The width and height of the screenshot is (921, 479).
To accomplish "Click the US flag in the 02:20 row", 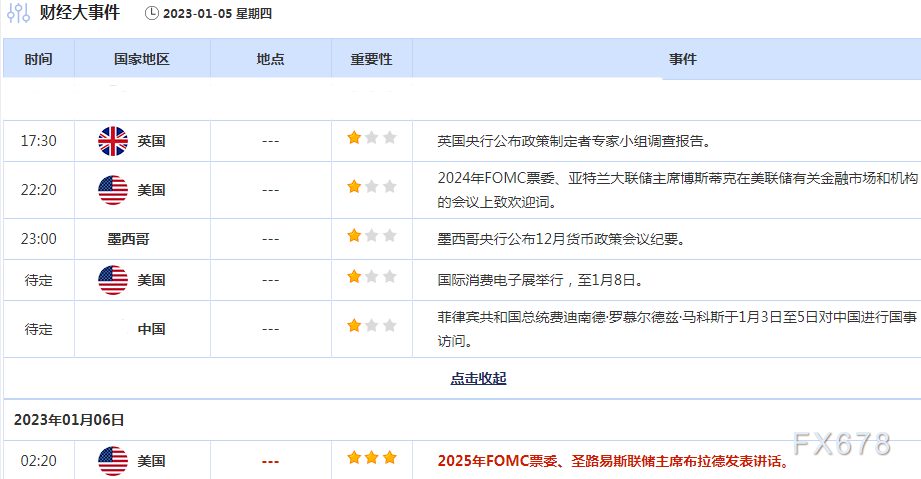I will pos(113,461).
